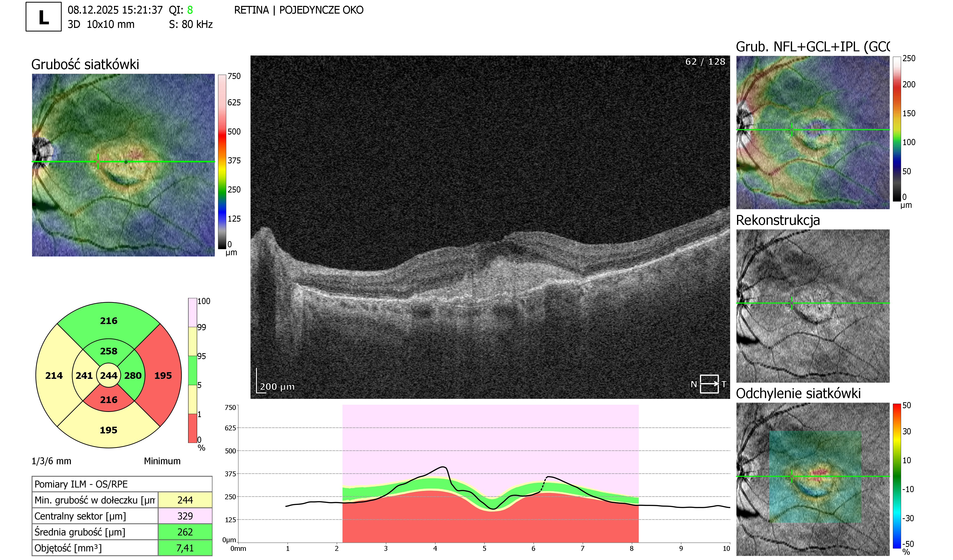Click the 3D 10x10 mm scan label
This screenshot has height=560, width=953.
(101, 24)
